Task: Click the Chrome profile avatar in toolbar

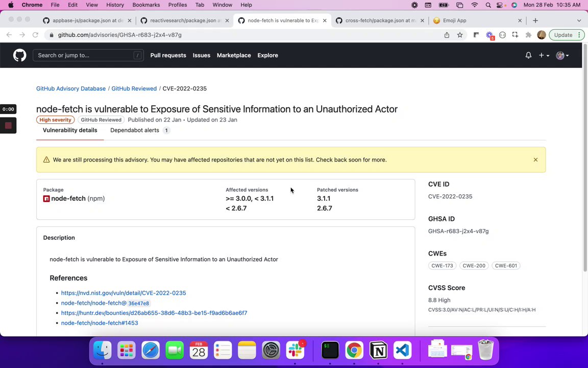Action: click(541, 35)
